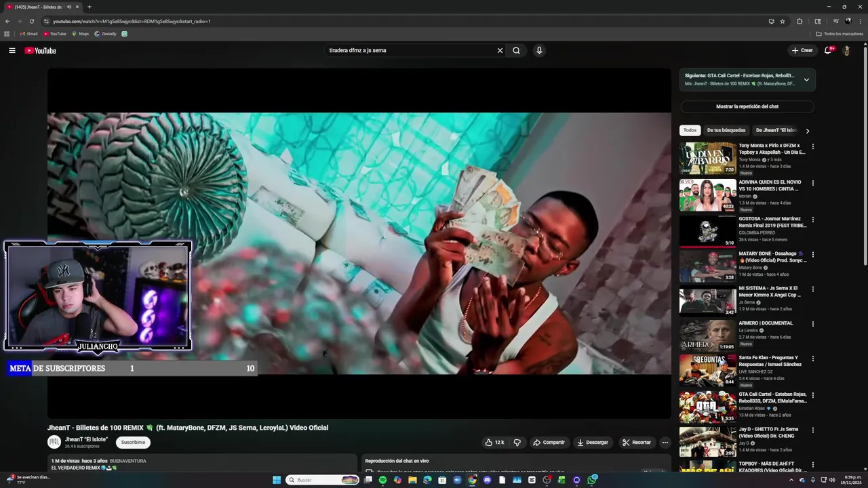Open Spotify from the taskbar
The image size is (868, 488).
point(382,480)
